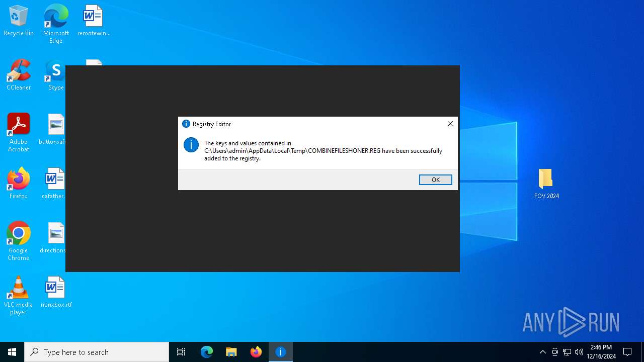Click the Show desktop strip on the taskbar
The height and width of the screenshot is (362, 644).
642,352
